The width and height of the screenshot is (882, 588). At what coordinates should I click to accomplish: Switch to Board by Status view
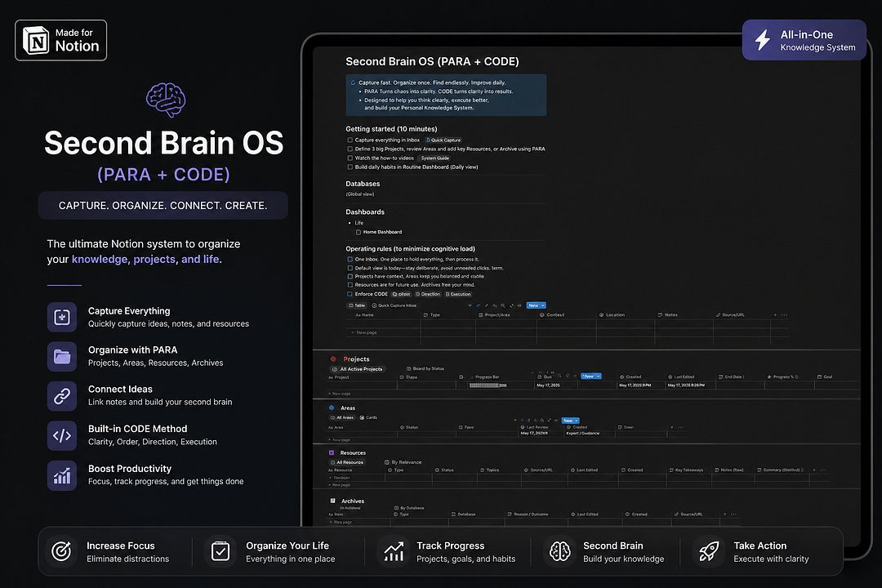(x=425, y=368)
